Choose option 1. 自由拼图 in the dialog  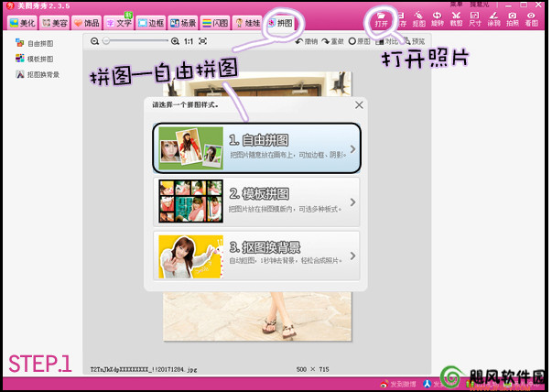pyautogui.click(x=257, y=148)
